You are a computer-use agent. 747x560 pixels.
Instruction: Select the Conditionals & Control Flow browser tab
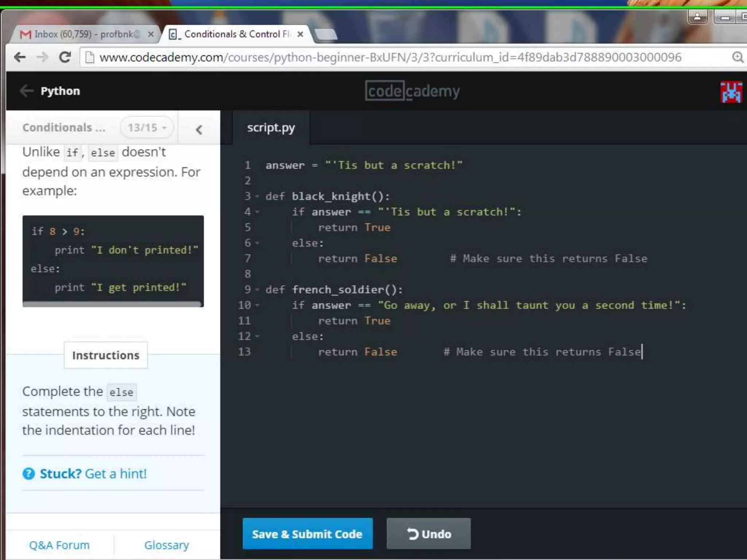pyautogui.click(x=237, y=34)
